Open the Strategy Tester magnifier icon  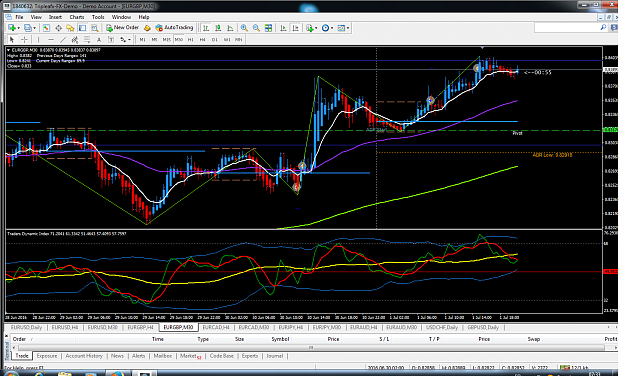pyautogui.click(x=94, y=28)
